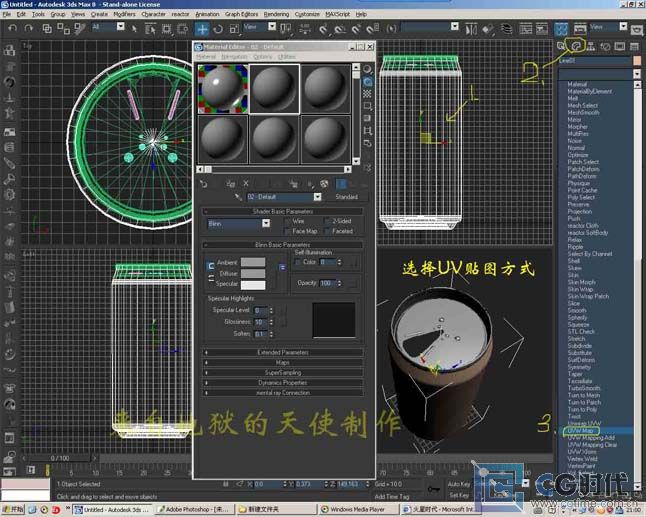Viewport: 646px width, 517px height.
Task: Open the Modify panel tab icon
Action: [x=576, y=45]
